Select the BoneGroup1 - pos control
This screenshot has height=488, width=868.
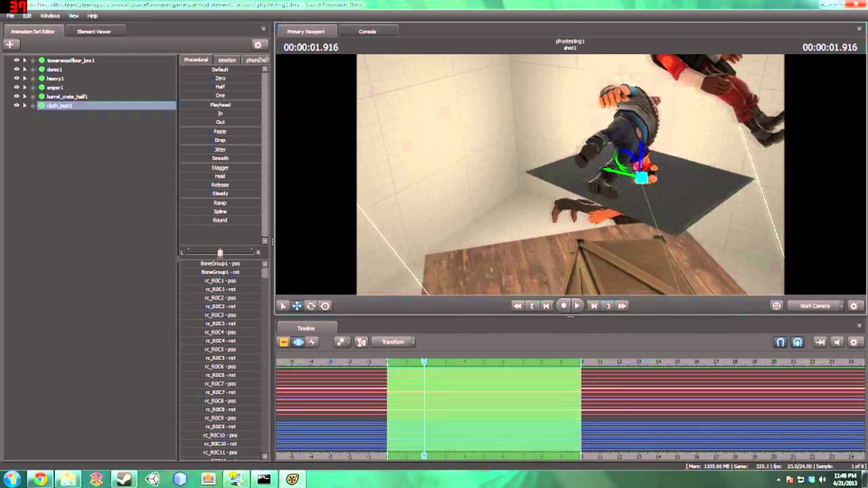(220, 264)
